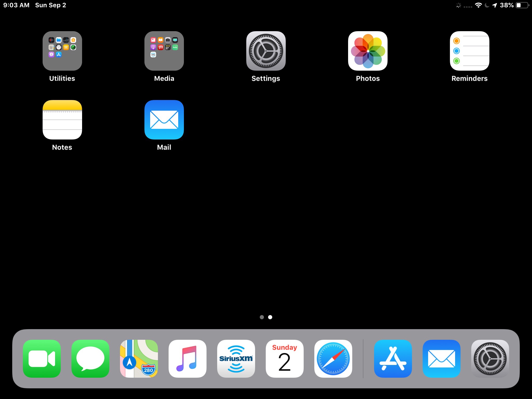Open Mail from the home screen grid

tap(164, 120)
